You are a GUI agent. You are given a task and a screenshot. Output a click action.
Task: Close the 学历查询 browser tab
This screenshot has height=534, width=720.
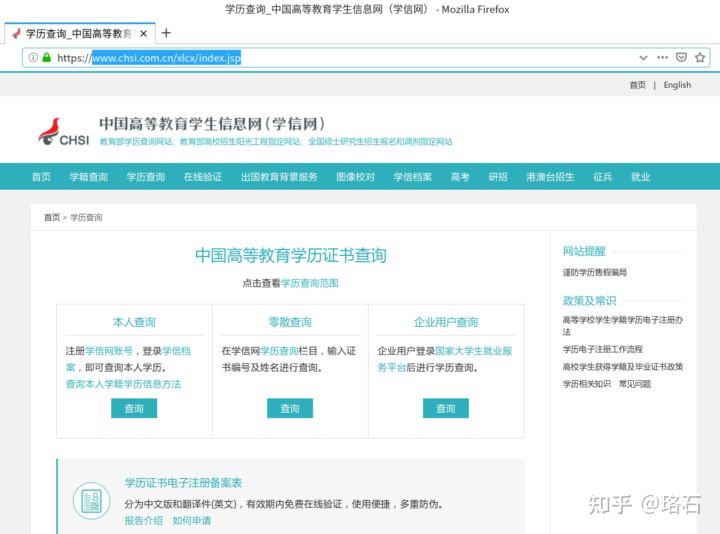point(144,34)
